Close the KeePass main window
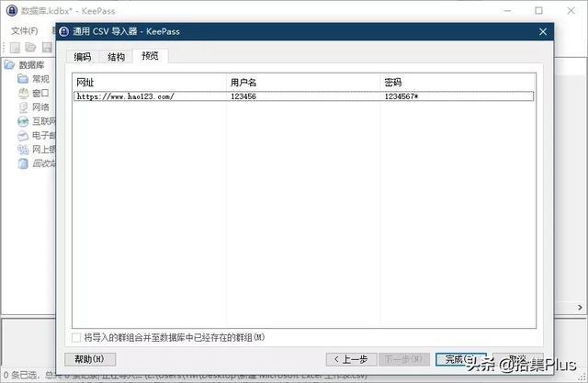 point(571,10)
